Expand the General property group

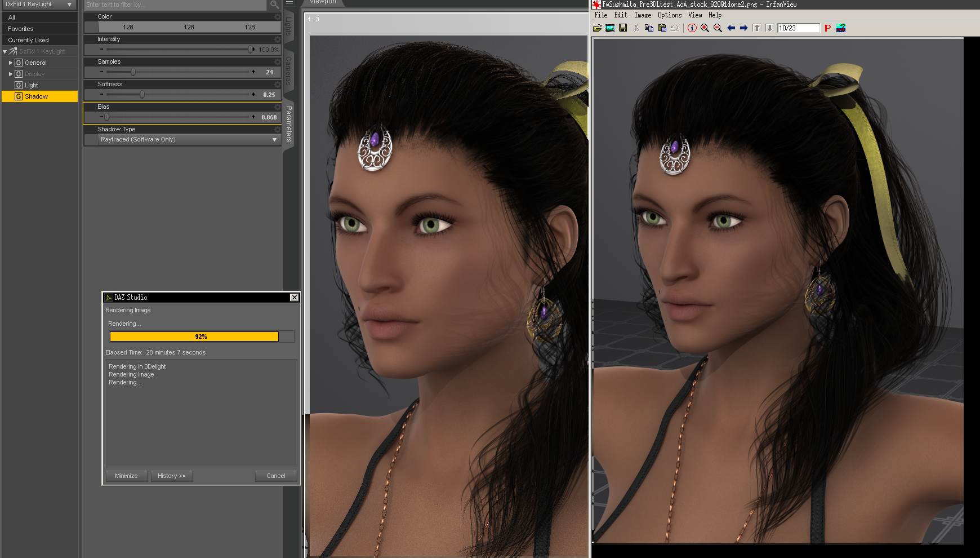coord(10,63)
